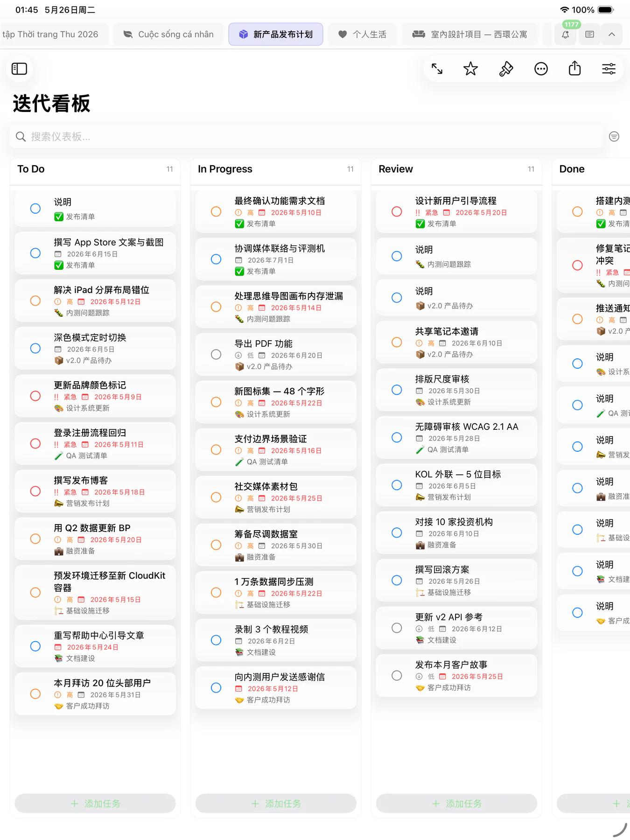This screenshot has width=630, height=840.
Task: Click the heart icon on 个人生活 tab
Action: 343,34
